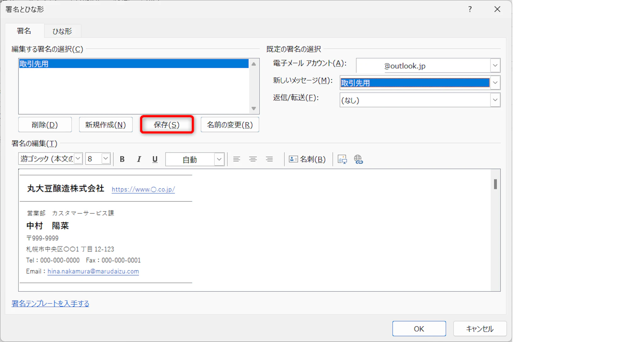
Task: Click the 新規作成(N) button
Action: pos(106,125)
